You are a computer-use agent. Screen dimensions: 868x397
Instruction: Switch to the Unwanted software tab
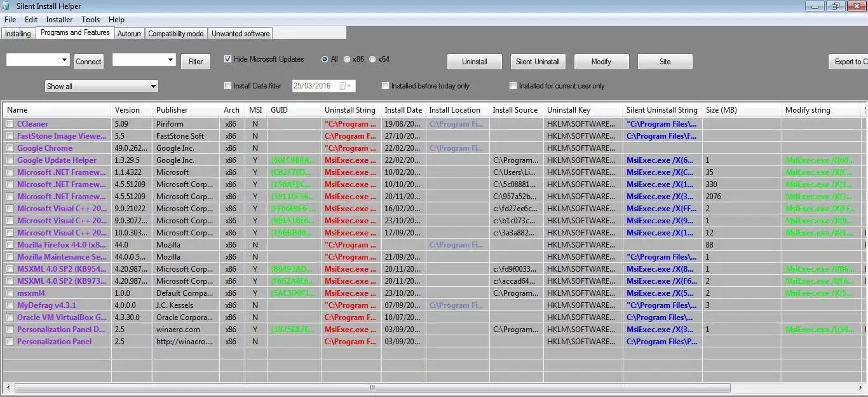tap(241, 34)
